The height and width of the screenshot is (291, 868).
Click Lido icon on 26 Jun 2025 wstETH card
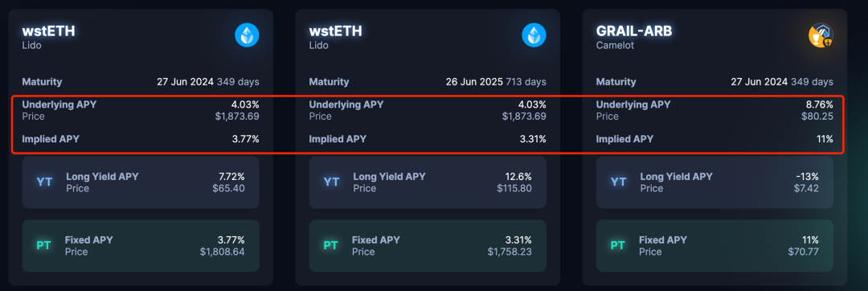534,36
